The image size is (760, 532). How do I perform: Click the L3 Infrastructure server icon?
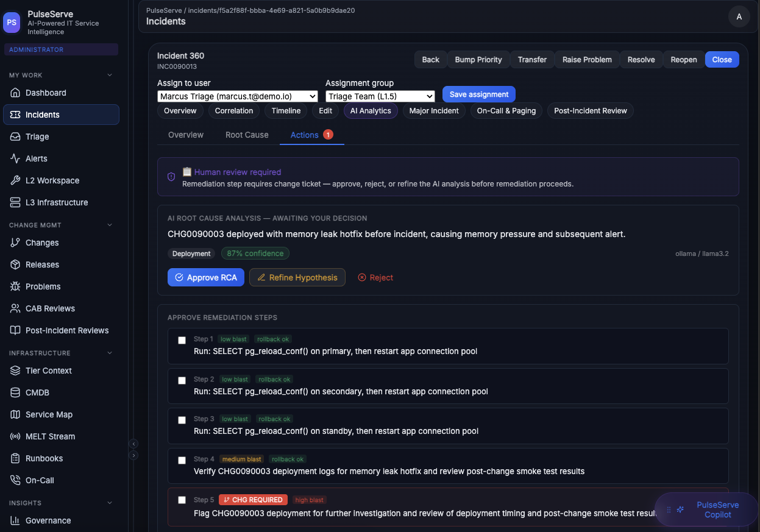(x=15, y=202)
